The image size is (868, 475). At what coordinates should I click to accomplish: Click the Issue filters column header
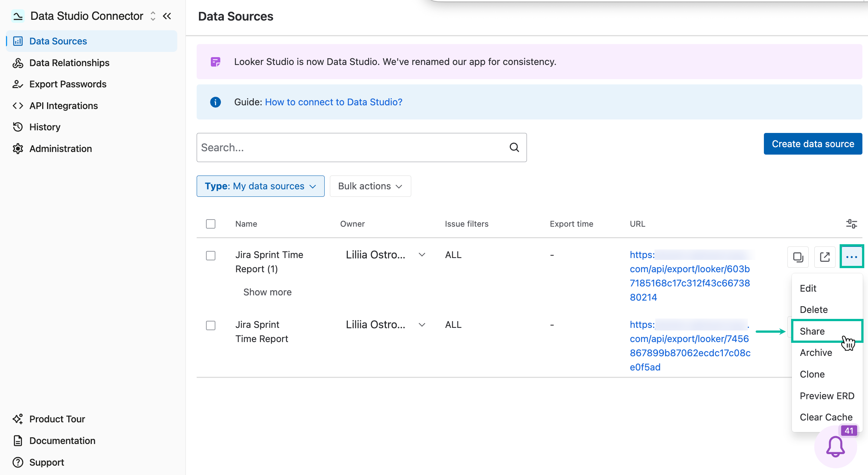(466, 224)
